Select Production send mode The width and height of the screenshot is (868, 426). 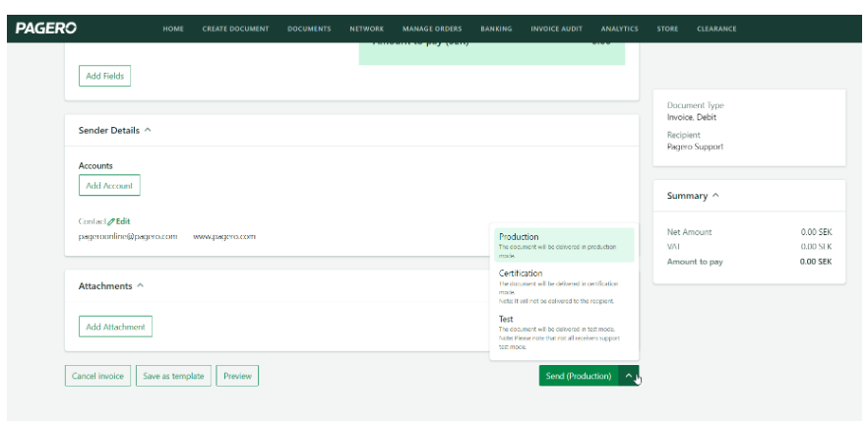564,245
